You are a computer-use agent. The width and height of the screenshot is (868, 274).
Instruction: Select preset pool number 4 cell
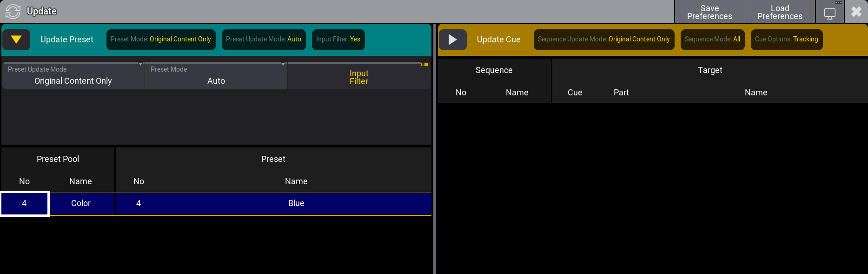pyautogui.click(x=25, y=203)
